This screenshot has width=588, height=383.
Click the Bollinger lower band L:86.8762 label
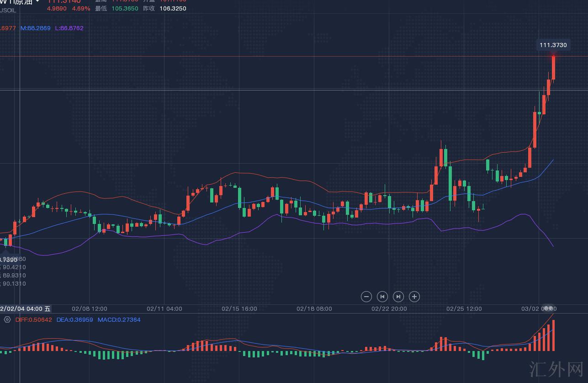pyautogui.click(x=69, y=28)
